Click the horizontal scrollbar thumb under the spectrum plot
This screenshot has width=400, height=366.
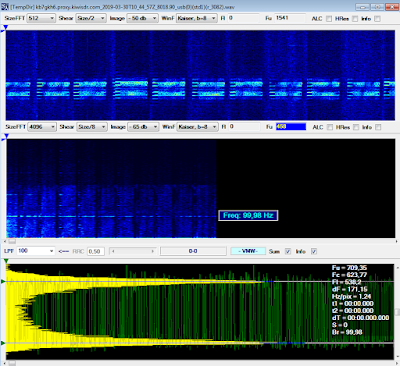(x=12, y=363)
